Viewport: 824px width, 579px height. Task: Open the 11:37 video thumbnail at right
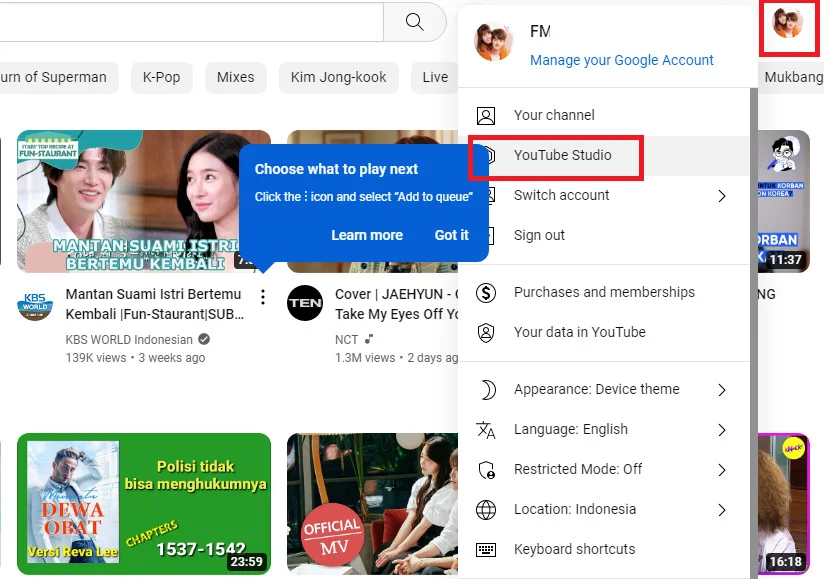(x=784, y=202)
